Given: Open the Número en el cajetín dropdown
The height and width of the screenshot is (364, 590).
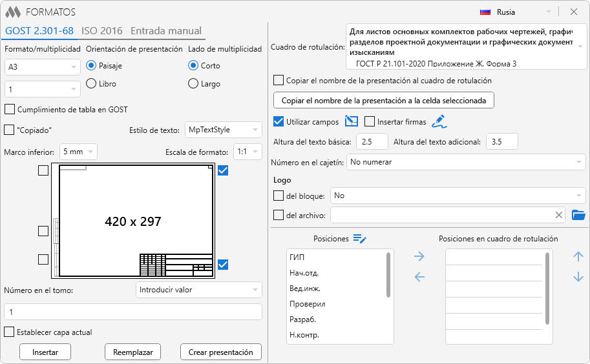Looking at the screenshot, I should click(x=465, y=162).
